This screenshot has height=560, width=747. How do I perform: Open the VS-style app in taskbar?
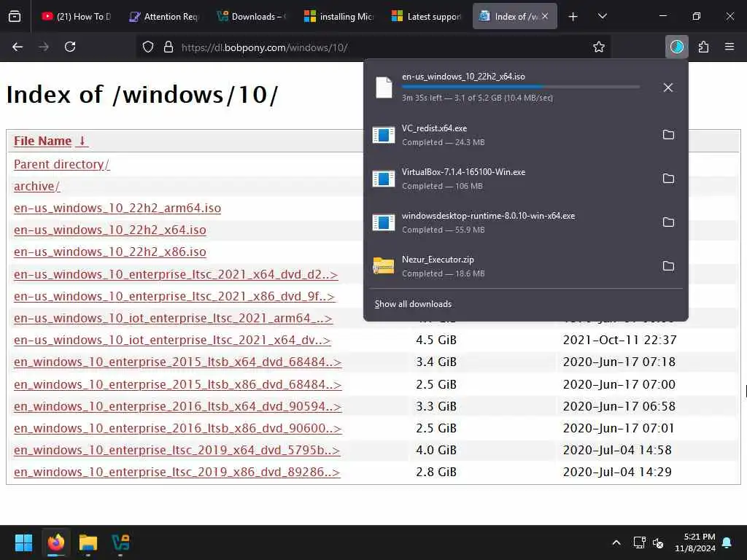(x=120, y=542)
